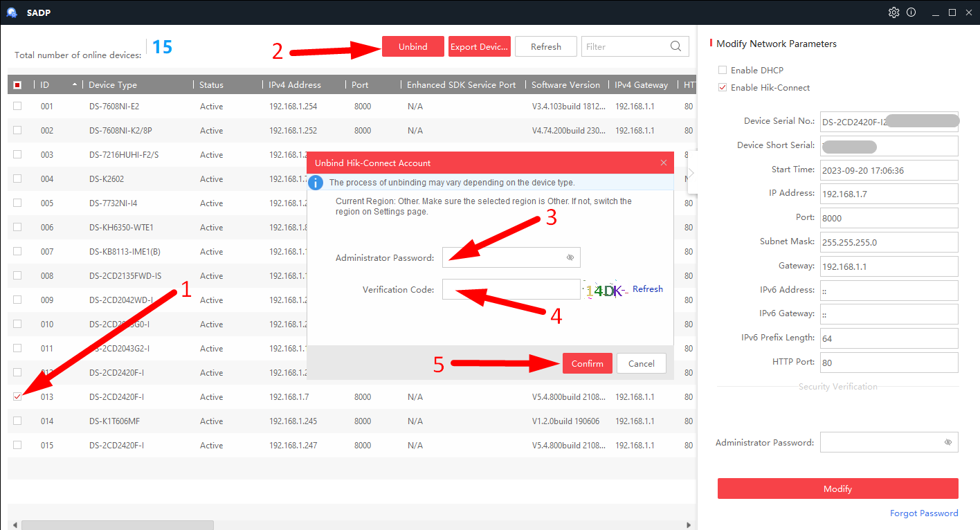
Task: Click Cancel in the unbind dialog
Action: coord(642,363)
